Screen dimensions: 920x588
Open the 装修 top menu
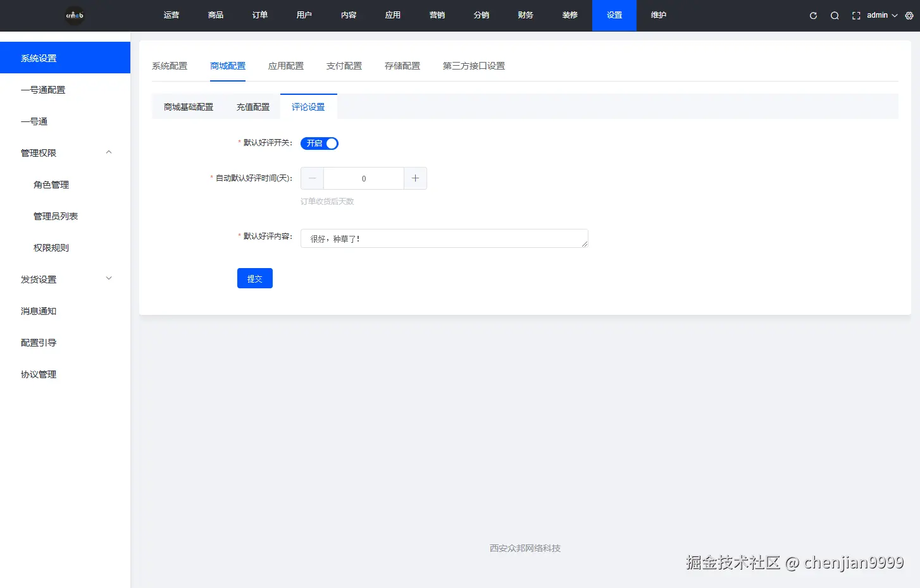click(x=570, y=15)
